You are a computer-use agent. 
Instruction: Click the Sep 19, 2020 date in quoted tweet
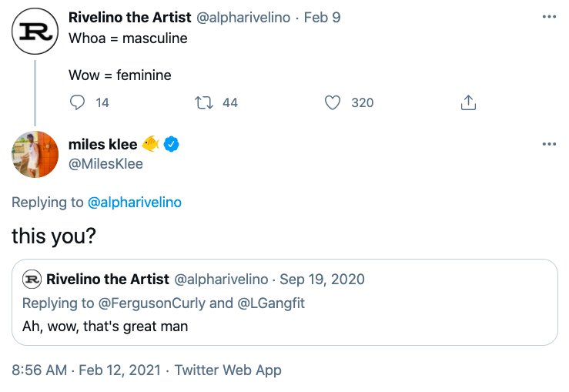(x=323, y=279)
